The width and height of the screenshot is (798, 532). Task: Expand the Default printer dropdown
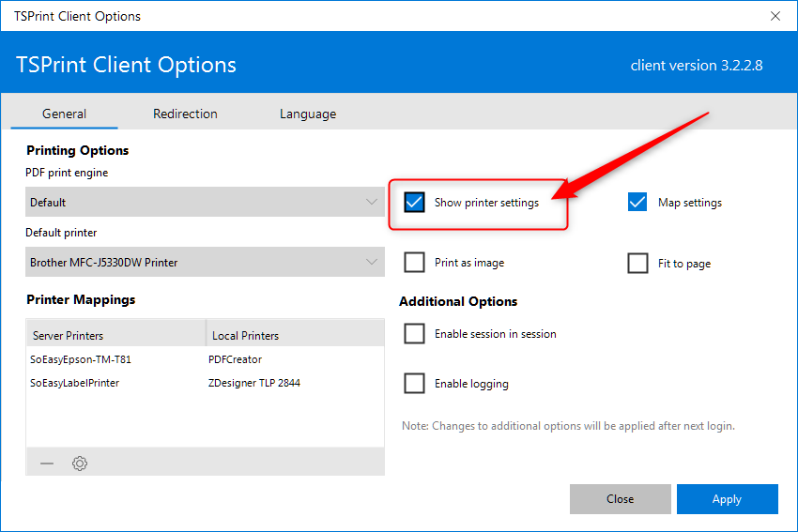pos(205,262)
